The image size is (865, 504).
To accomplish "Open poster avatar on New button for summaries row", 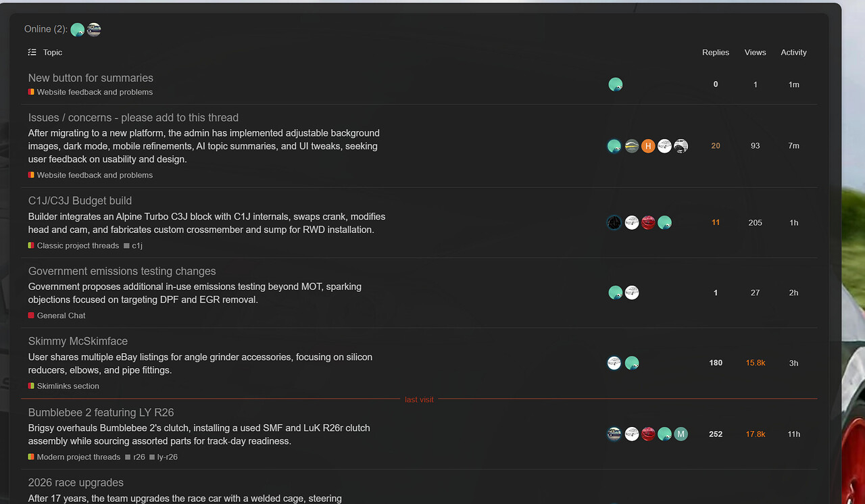I will [x=615, y=84].
